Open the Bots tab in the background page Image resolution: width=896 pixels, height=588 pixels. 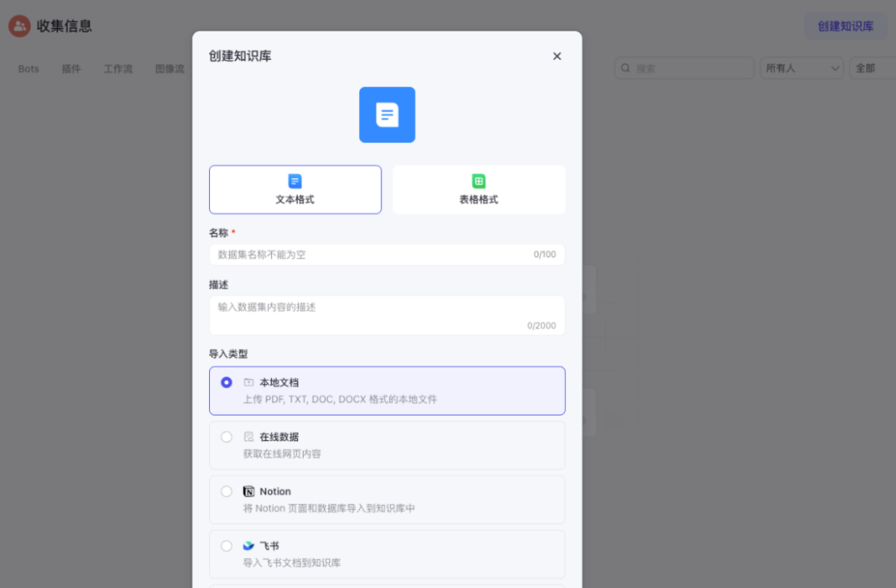tap(28, 69)
